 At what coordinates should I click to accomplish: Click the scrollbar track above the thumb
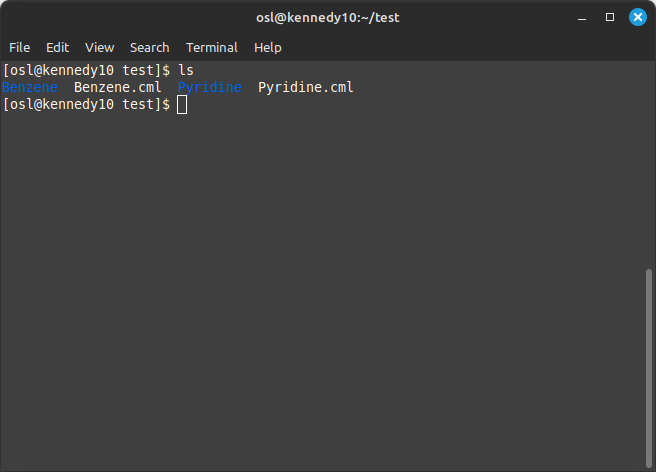tap(649, 165)
